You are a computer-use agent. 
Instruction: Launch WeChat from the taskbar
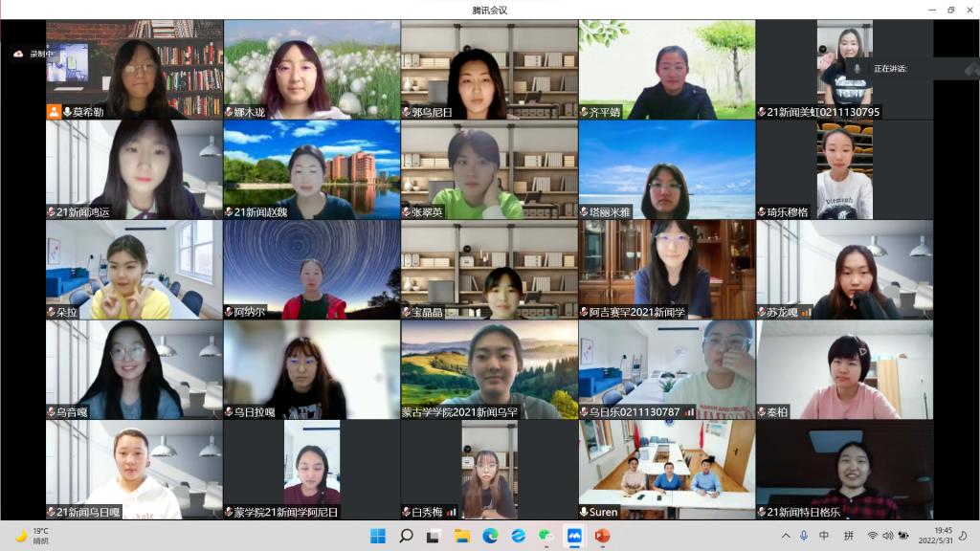click(546, 536)
